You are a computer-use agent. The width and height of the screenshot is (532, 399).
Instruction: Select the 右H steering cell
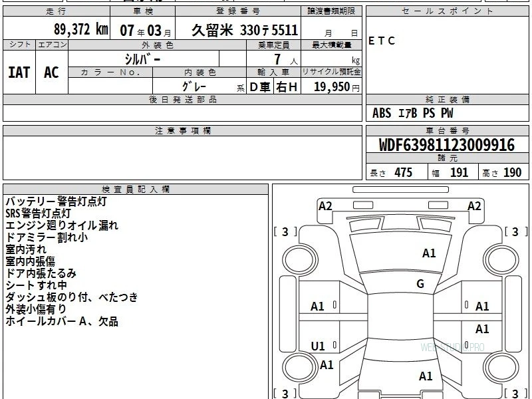[287, 87]
